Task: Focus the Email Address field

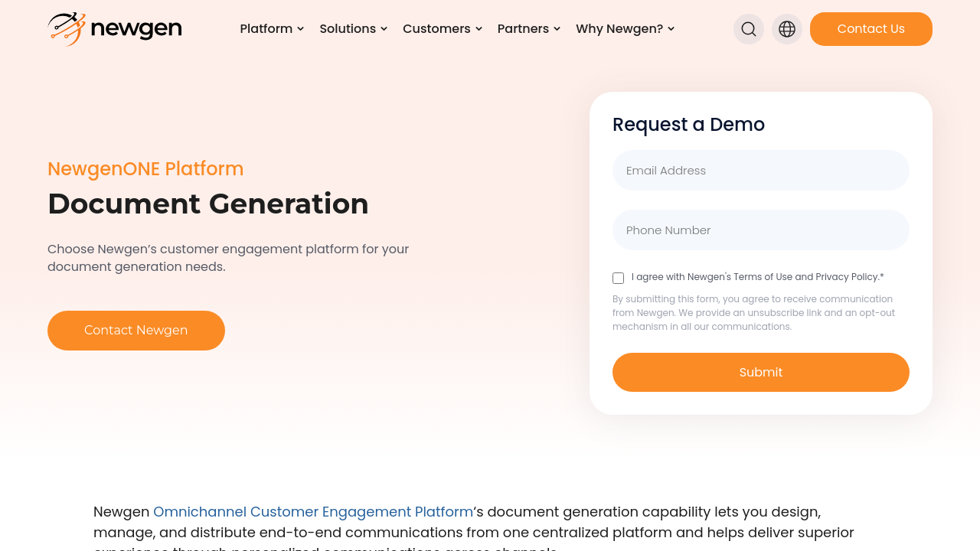Action: (x=760, y=171)
